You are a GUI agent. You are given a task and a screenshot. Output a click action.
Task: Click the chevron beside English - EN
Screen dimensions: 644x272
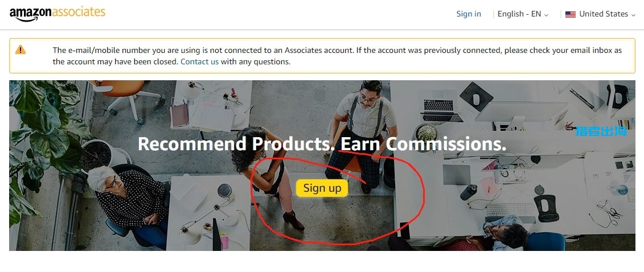pos(547,15)
